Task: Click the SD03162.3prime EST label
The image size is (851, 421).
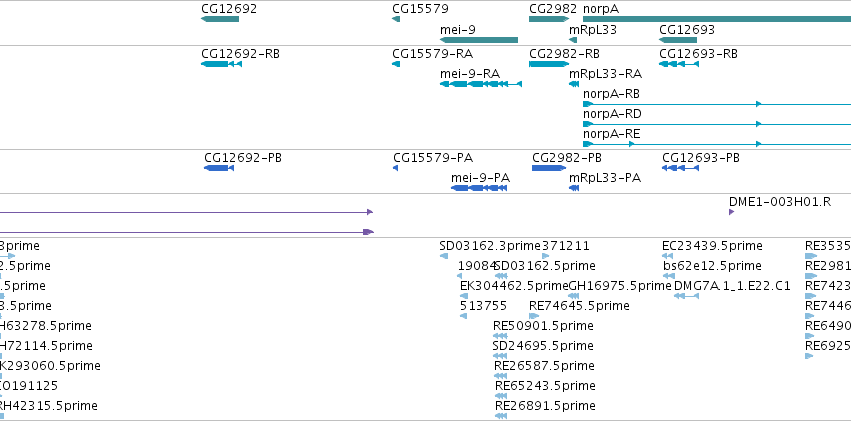Action: 490,246
